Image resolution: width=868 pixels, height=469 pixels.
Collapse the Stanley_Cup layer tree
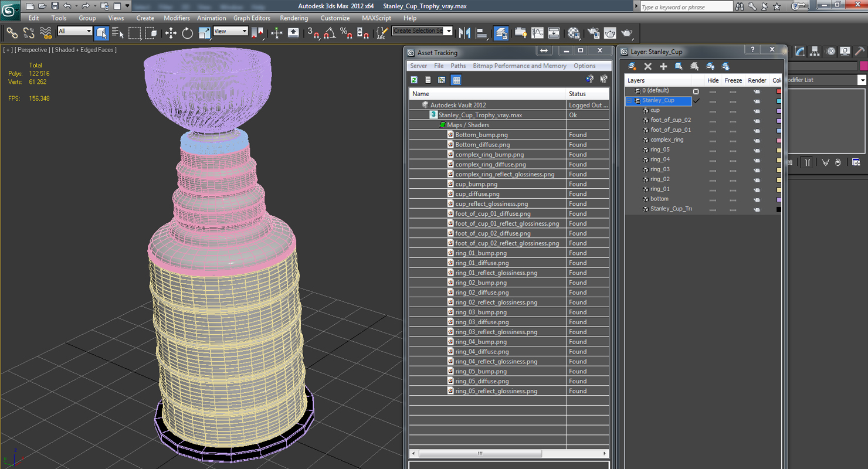(x=629, y=101)
